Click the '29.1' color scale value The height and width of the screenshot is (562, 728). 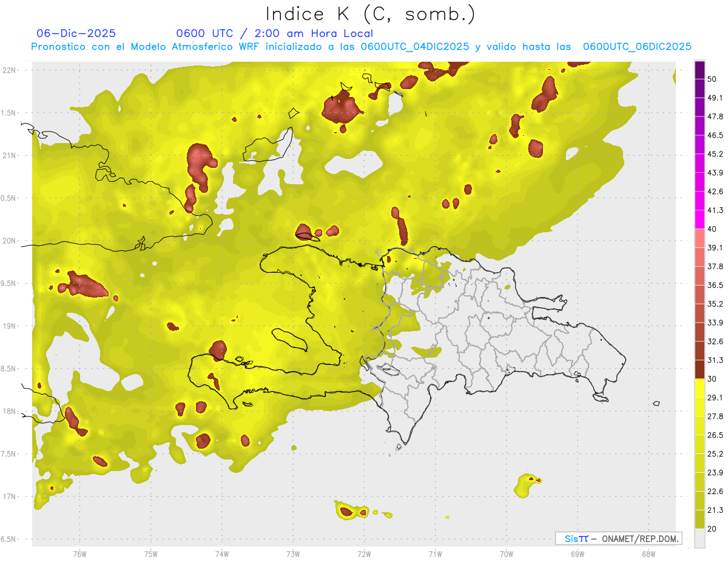(x=715, y=398)
